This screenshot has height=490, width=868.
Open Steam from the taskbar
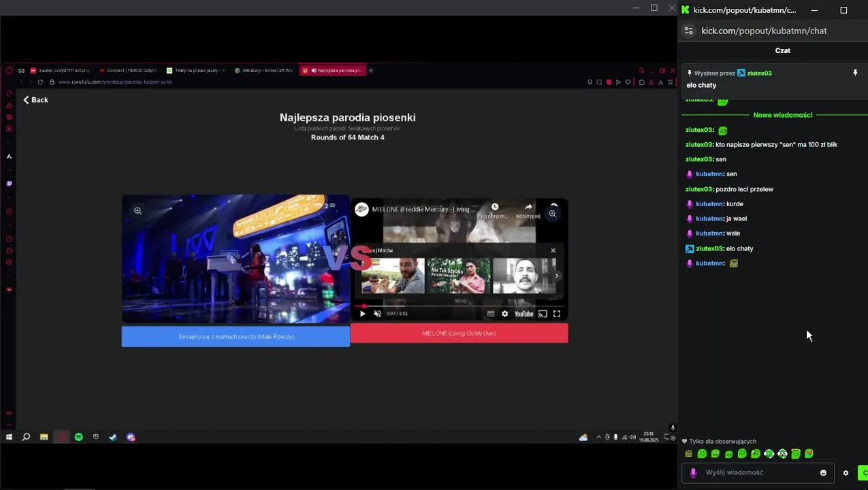pyautogui.click(x=114, y=437)
